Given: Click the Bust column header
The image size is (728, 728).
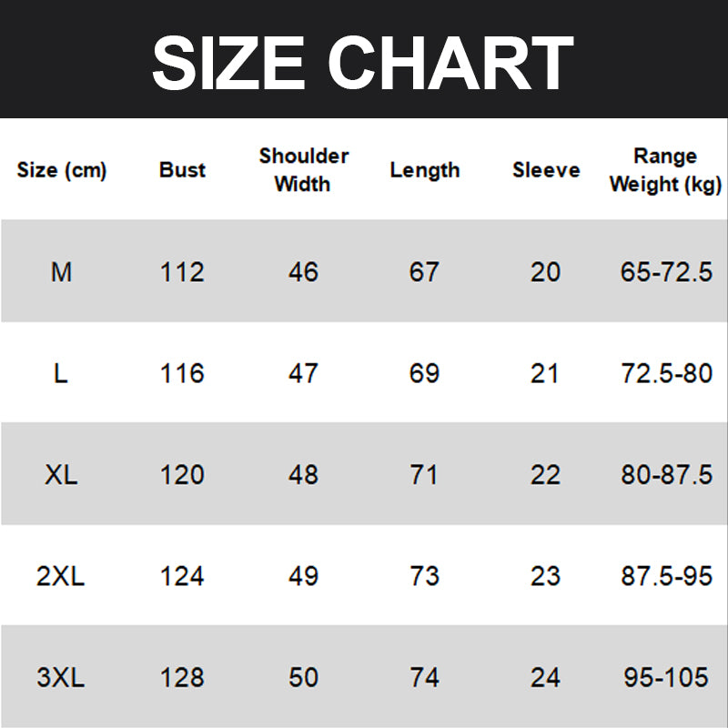Looking at the screenshot, I should (182, 170).
